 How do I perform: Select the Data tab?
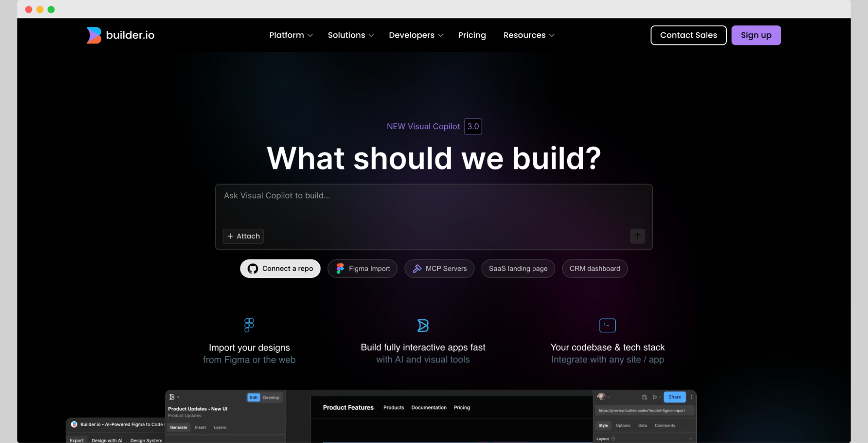coord(642,425)
